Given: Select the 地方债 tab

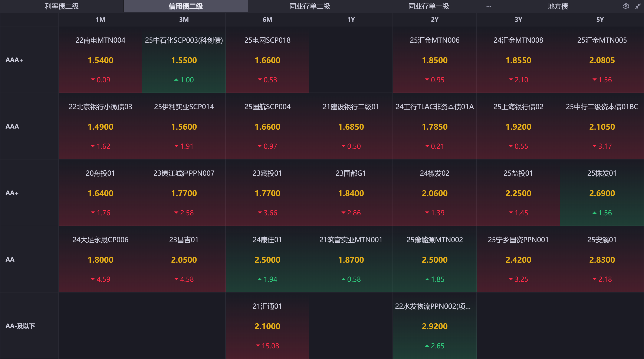Looking at the screenshot, I should [558, 6].
